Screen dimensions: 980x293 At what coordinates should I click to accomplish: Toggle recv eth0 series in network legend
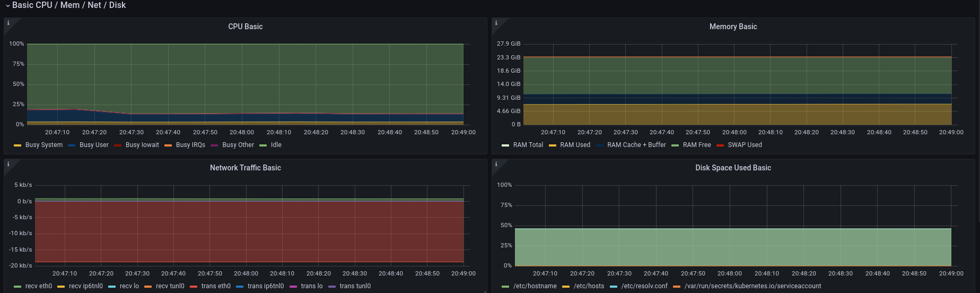click(x=38, y=286)
